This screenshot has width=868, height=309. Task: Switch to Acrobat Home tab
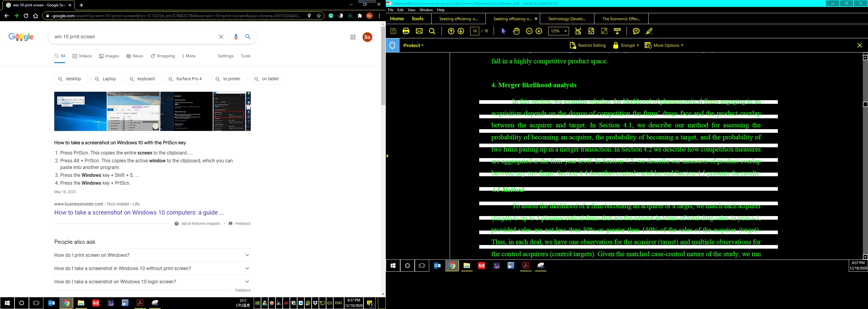(x=397, y=19)
